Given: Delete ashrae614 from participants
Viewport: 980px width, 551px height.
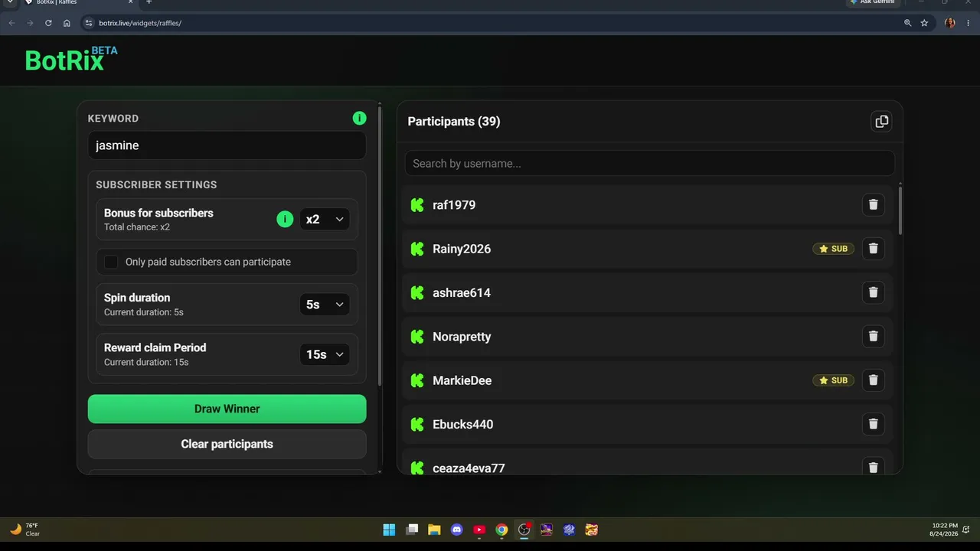Looking at the screenshot, I should (873, 292).
